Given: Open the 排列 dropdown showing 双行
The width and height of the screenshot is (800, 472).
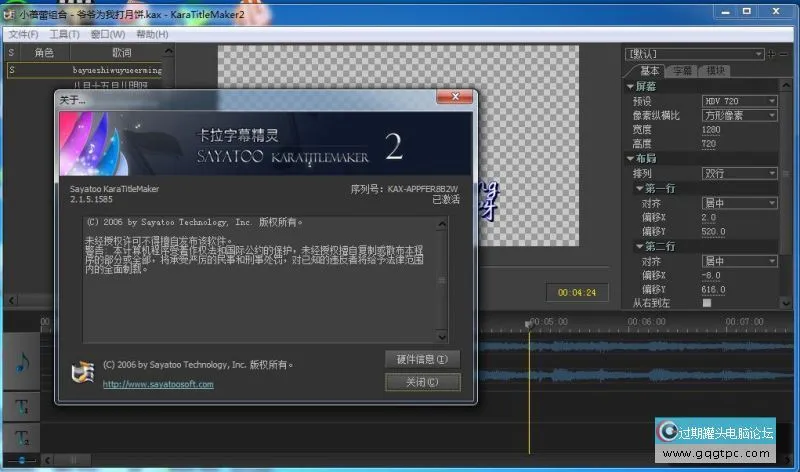Looking at the screenshot, I should pyautogui.click(x=739, y=173).
